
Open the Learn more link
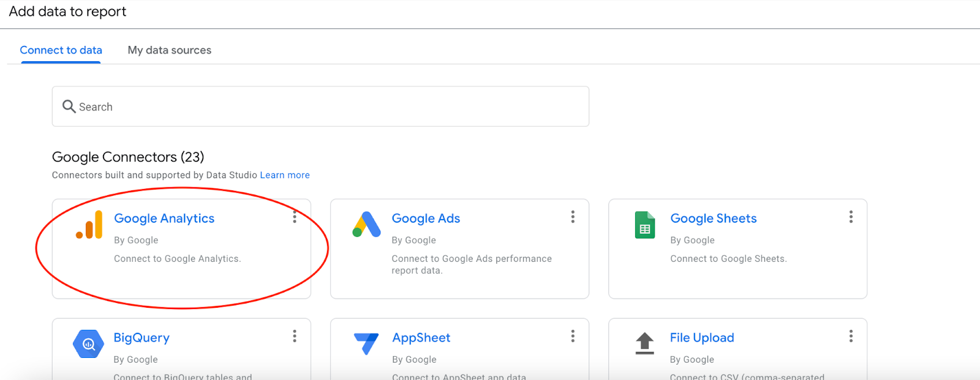(x=285, y=175)
